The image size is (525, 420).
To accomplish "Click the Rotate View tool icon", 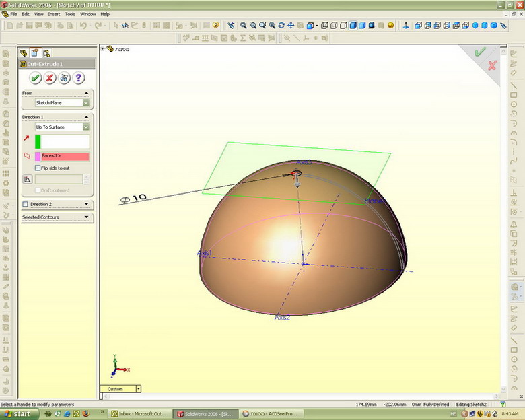I will point(281,26).
